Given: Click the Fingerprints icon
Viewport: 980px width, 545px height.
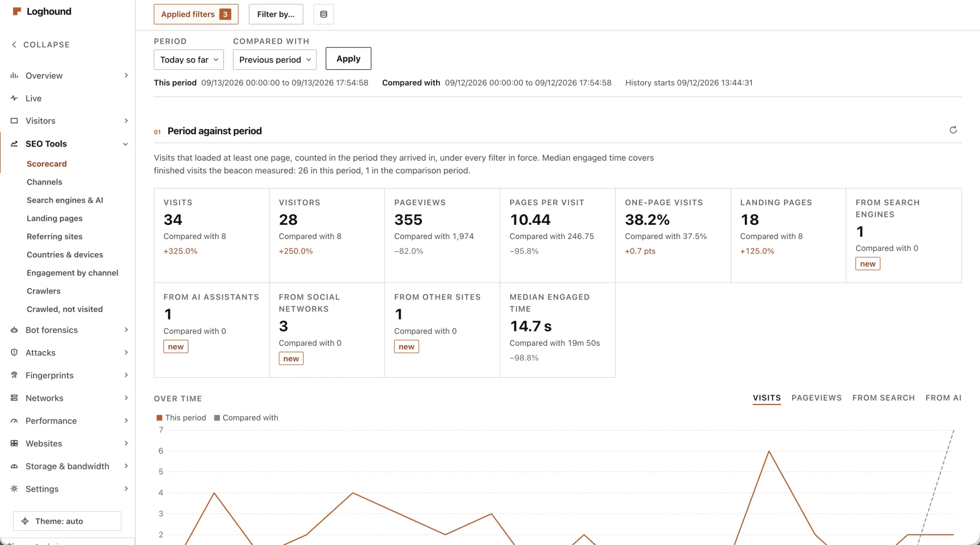Looking at the screenshot, I should click(14, 376).
